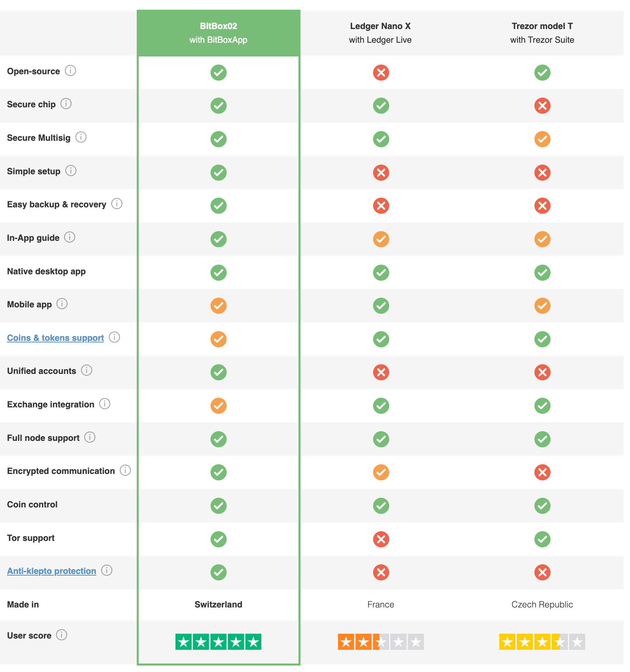This screenshot has width=630, height=672.
Task: Click Trezor's orange checkmark for Secure Multisig
Action: tap(542, 139)
